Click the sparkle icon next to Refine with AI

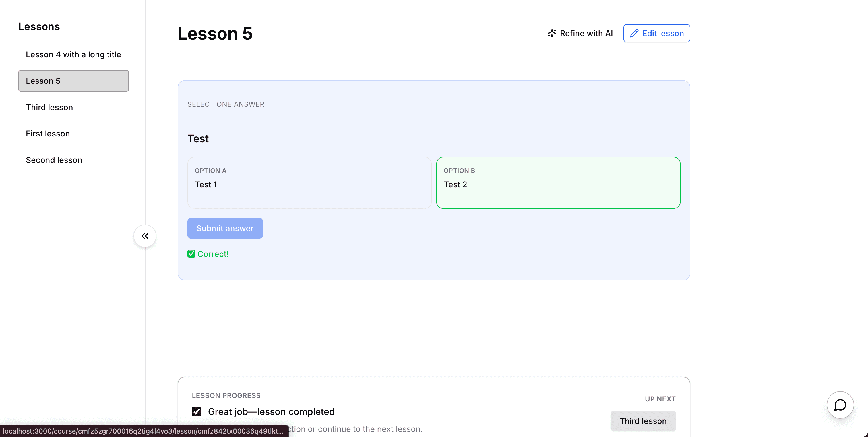coord(551,33)
